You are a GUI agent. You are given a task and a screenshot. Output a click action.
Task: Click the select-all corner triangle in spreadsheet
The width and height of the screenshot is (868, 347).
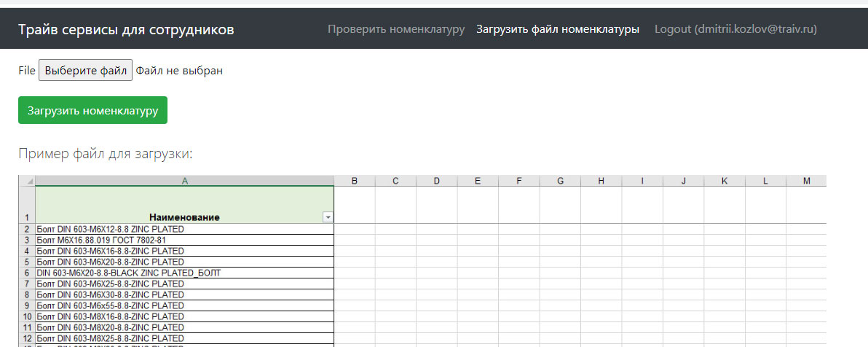[x=27, y=181]
